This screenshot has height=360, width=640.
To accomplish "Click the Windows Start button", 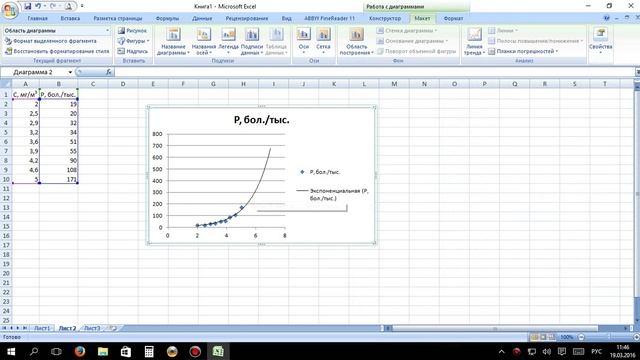I will pos(11,351).
